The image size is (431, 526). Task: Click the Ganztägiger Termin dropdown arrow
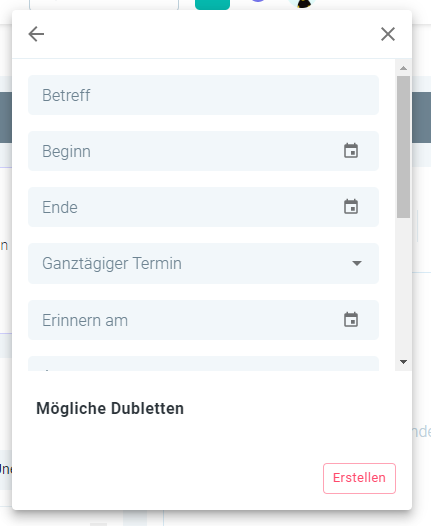tap(357, 263)
